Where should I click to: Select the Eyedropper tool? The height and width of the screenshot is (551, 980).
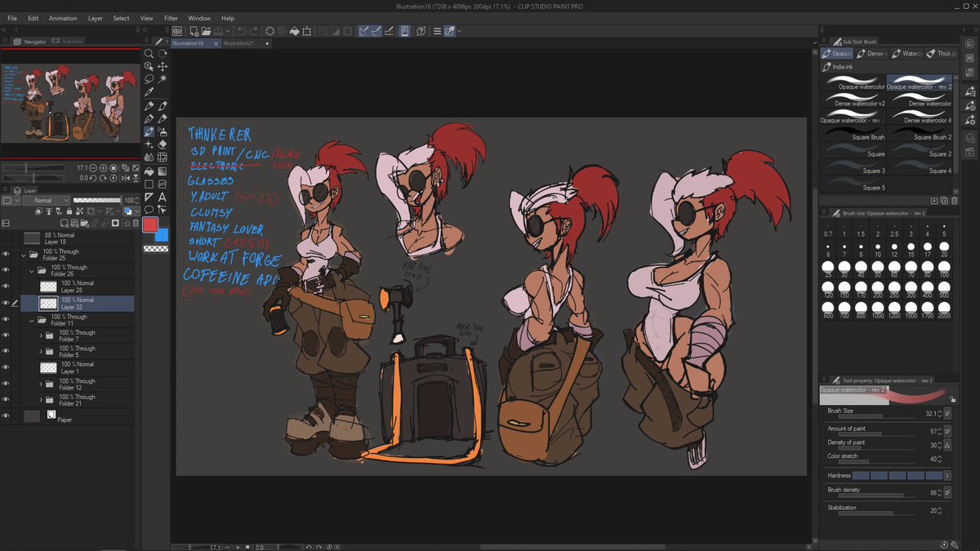(x=149, y=92)
